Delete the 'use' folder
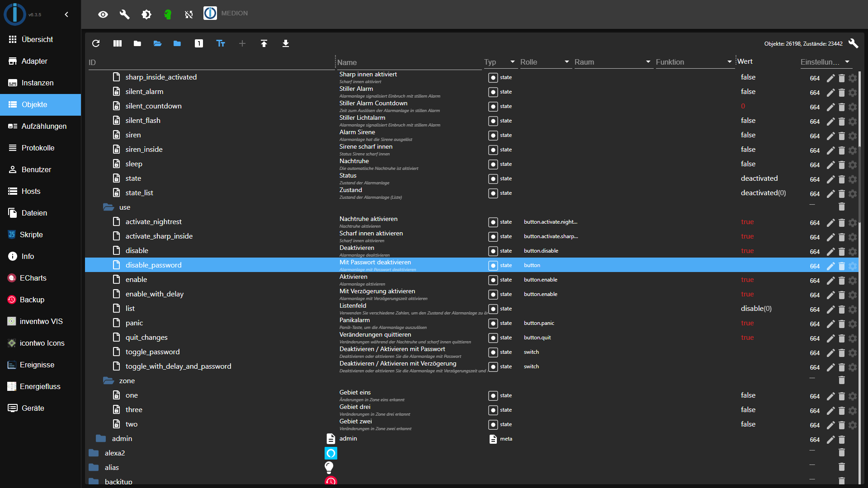This screenshot has height=488, width=868. point(842,206)
